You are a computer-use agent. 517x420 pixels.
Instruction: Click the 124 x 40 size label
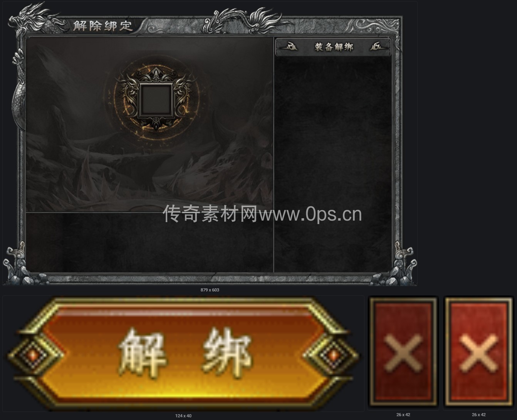coord(183,416)
